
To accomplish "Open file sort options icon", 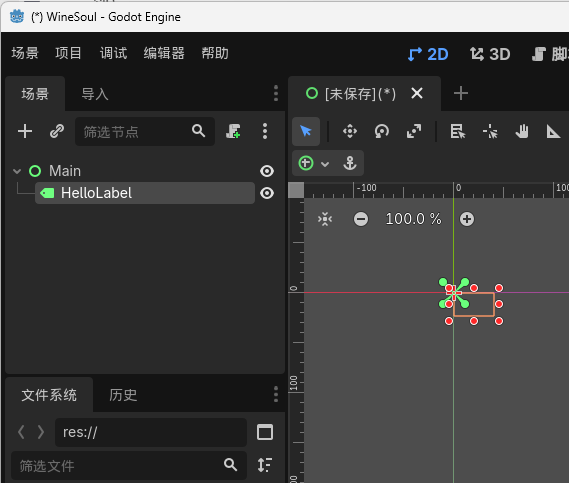I will pos(265,465).
